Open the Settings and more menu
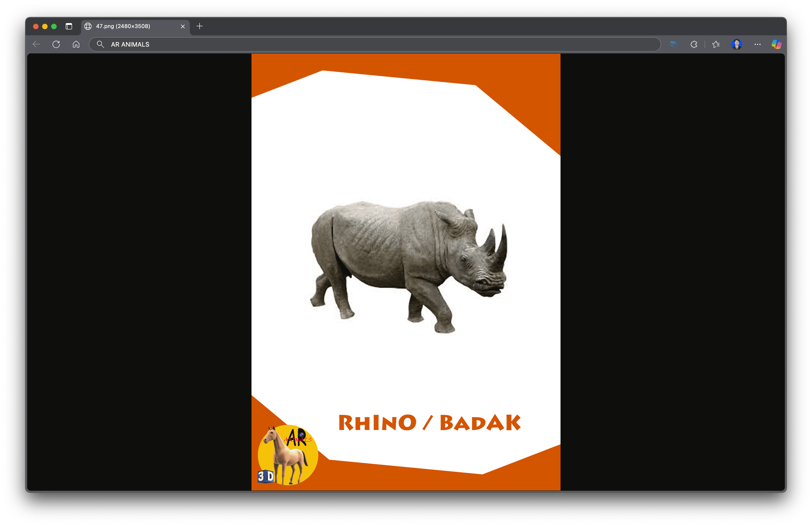Viewport: 812px width, 526px height. point(758,44)
